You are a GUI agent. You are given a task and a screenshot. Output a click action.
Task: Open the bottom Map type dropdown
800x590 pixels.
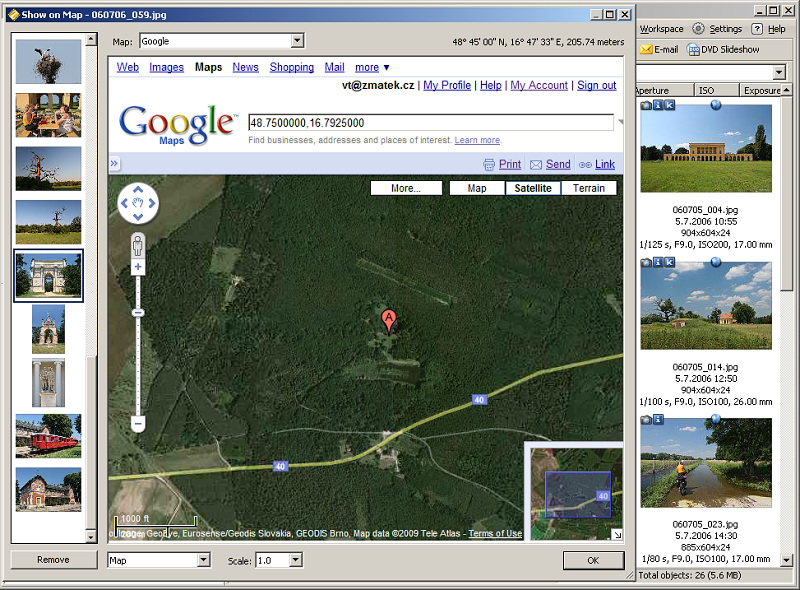pos(204,560)
